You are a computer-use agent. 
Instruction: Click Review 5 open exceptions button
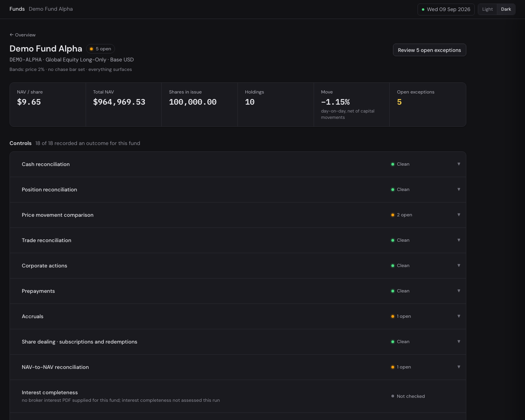[429, 50]
